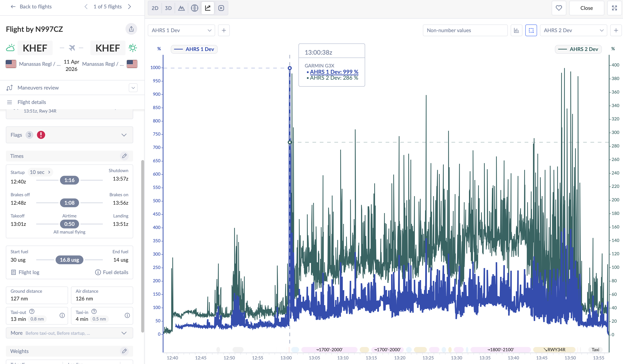View arrival weather sun icon
Image resolution: width=623 pixels, height=364 pixels.
point(133,48)
